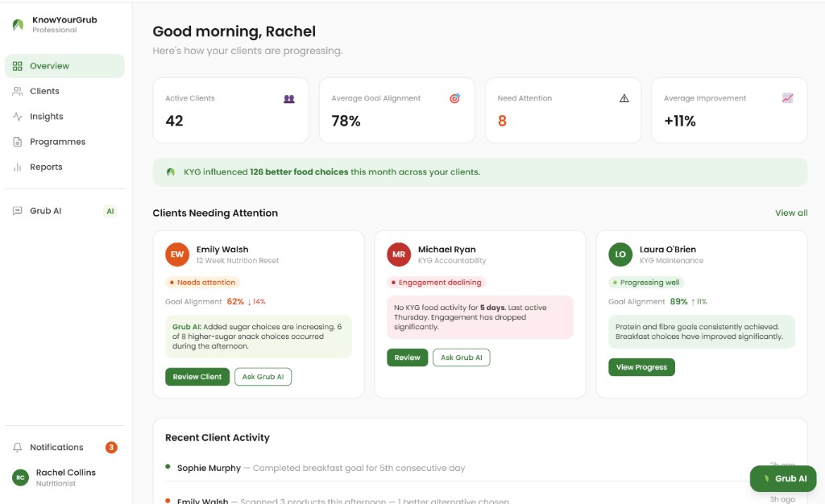Open Grub AI from the sidebar
The image size is (825, 504).
[x=64, y=211]
